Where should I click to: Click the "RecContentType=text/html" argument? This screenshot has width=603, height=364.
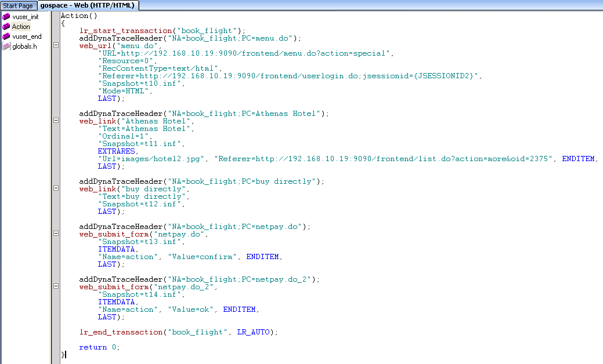[158, 68]
